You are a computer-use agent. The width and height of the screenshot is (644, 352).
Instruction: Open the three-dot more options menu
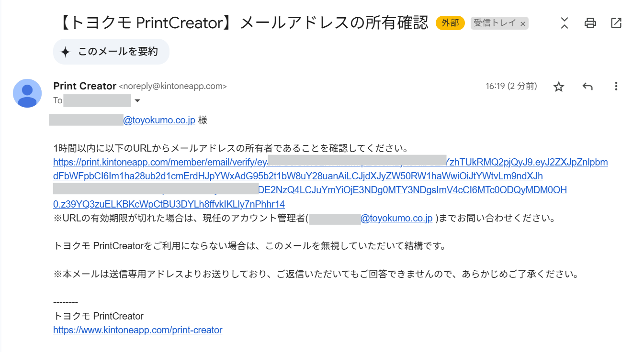[616, 87]
